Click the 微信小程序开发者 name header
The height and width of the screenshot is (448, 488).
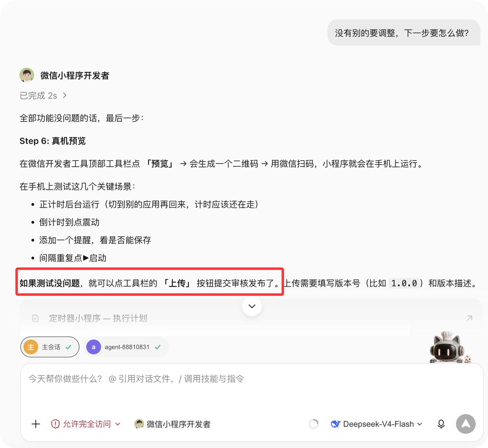(x=75, y=76)
